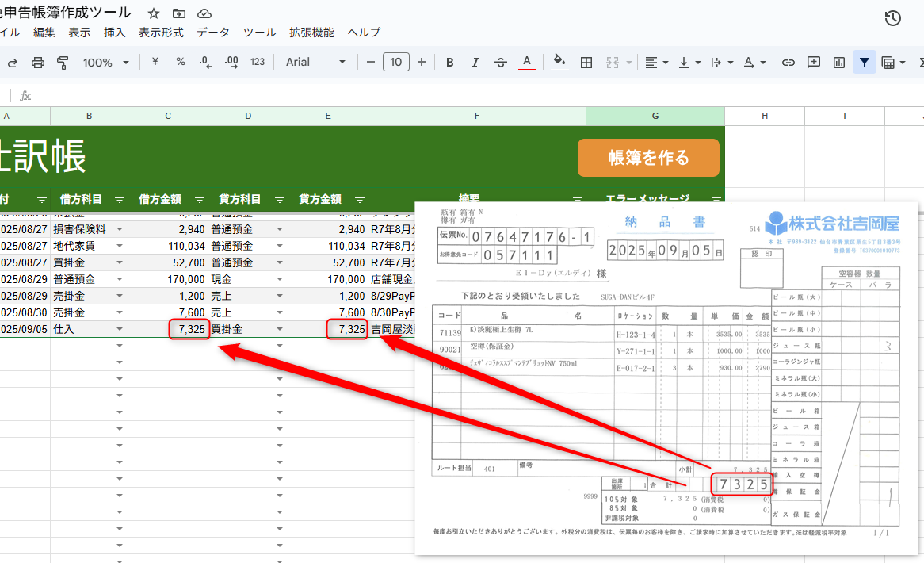Insert a link using the toolbar icon
This screenshot has width=924, height=563.
(788, 62)
